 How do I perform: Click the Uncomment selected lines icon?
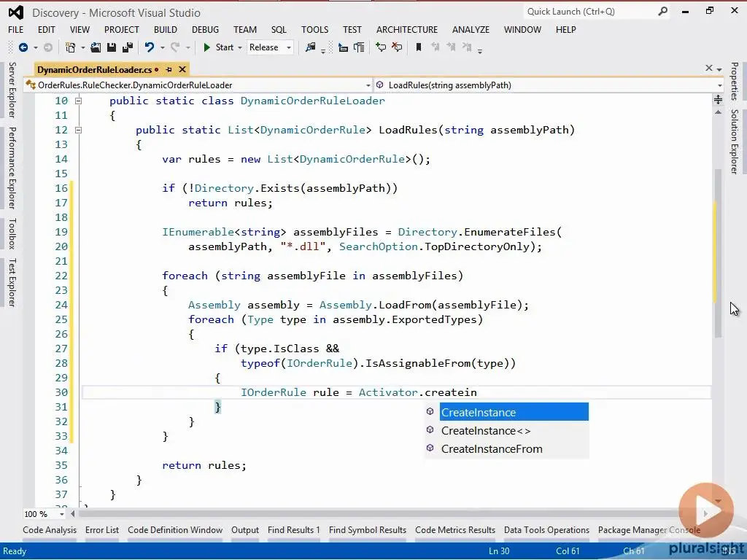(x=396, y=47)
